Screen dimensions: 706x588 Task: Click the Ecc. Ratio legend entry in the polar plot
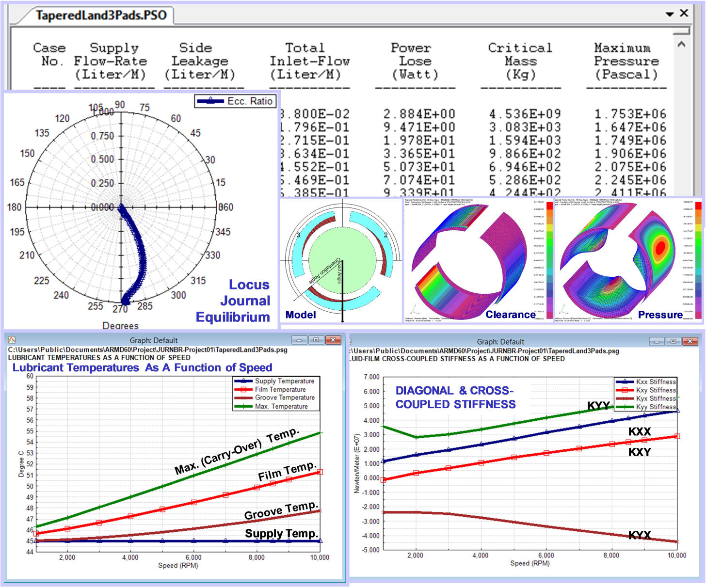pos(235,101)
